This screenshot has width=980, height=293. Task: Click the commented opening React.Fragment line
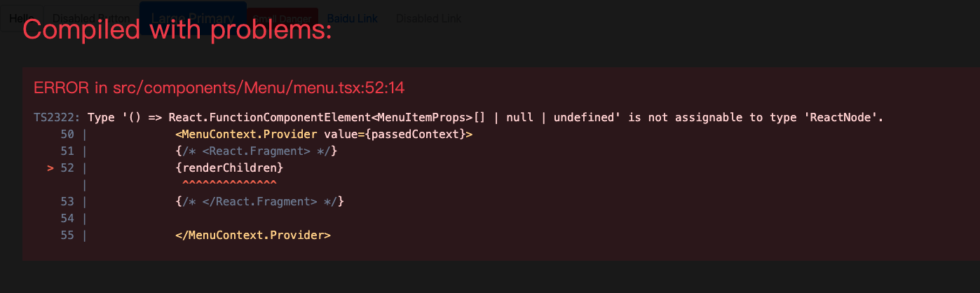point(257,151)
